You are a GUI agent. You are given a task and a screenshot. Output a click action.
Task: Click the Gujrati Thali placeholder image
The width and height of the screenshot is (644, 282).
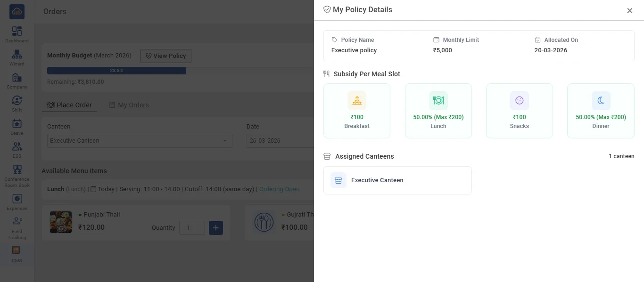click(264, 222)
